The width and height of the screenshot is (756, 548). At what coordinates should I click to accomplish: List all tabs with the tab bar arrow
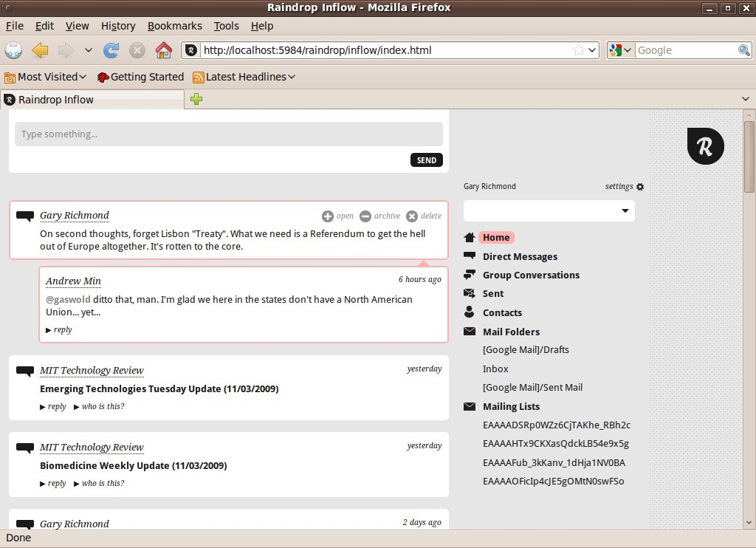(x=746, y=100)
